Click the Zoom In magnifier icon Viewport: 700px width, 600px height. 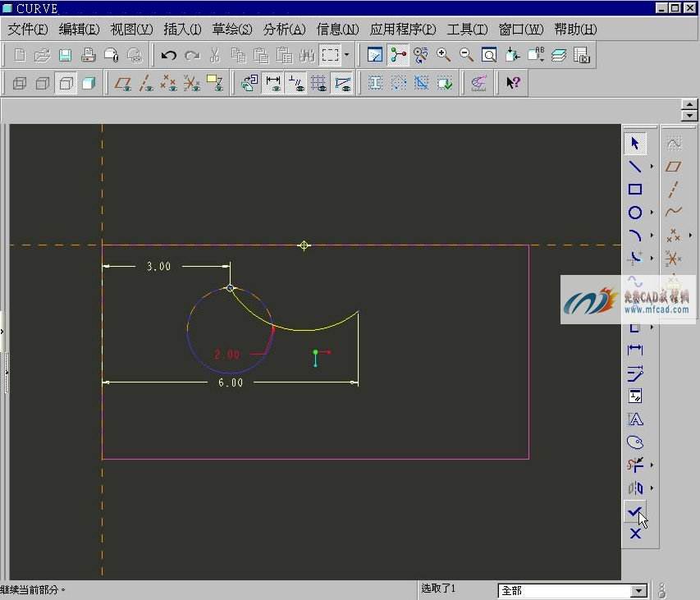click(444, 56)
